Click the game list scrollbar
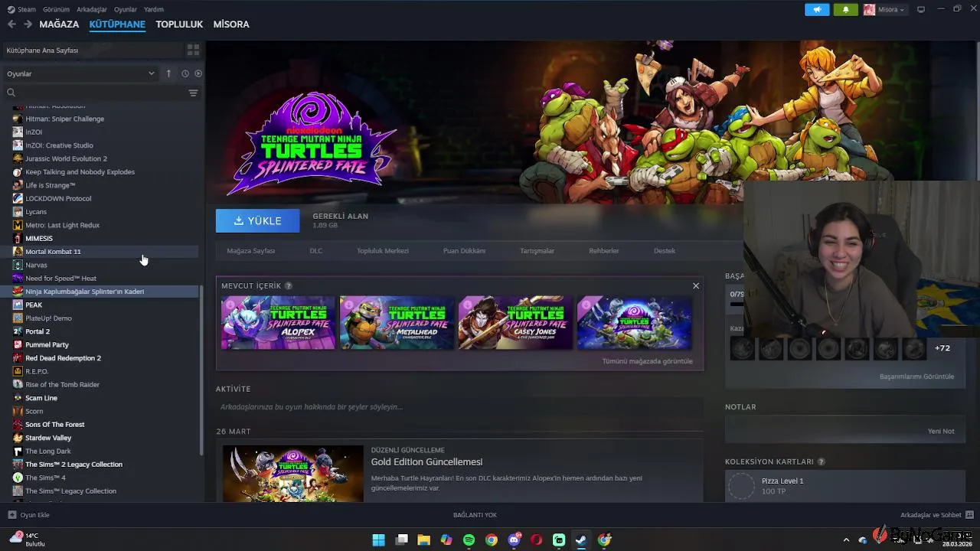 (201, 371)
